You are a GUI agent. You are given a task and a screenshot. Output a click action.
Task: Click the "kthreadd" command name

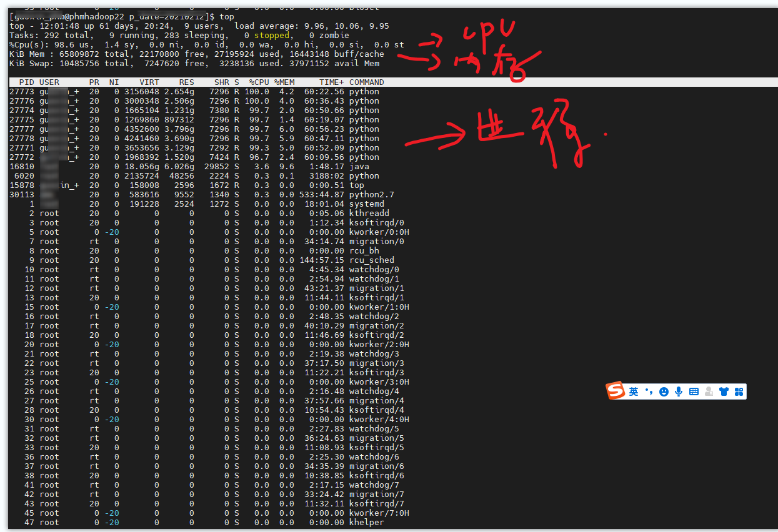pos(369,214)
